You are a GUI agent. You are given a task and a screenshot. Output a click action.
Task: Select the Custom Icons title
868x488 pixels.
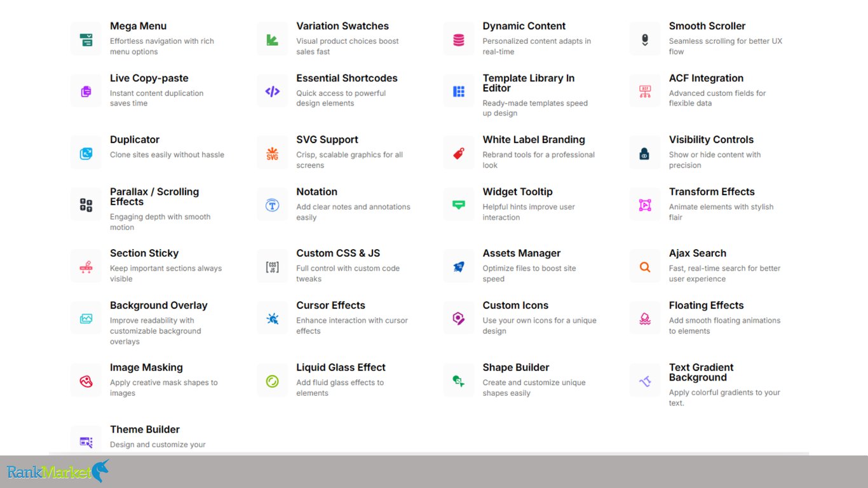point(515,306)
